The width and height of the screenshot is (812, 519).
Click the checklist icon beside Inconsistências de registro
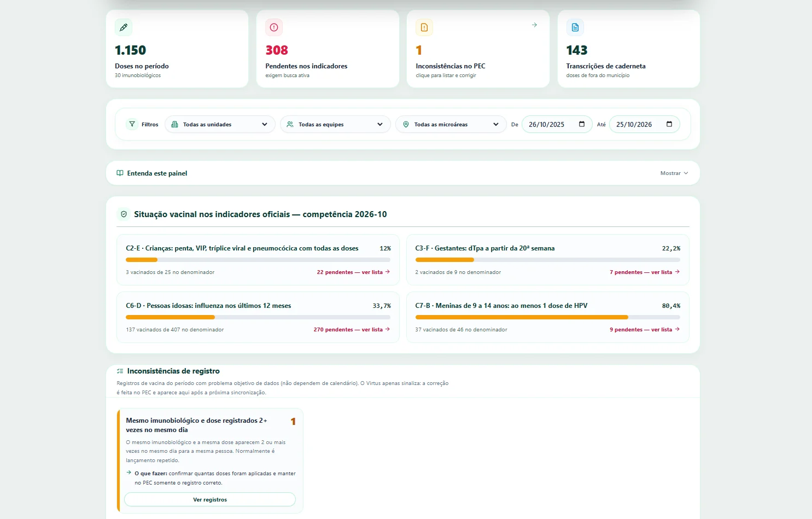pos(120,371)
